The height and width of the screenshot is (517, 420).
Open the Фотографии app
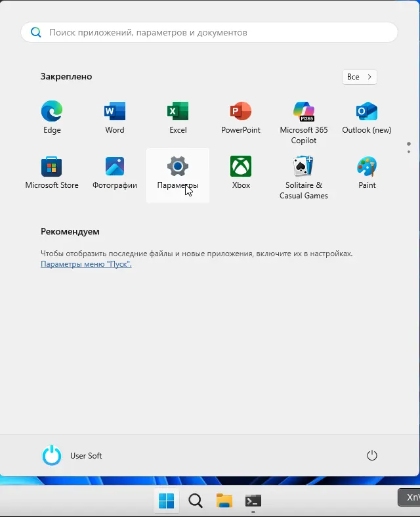point(115,173)
